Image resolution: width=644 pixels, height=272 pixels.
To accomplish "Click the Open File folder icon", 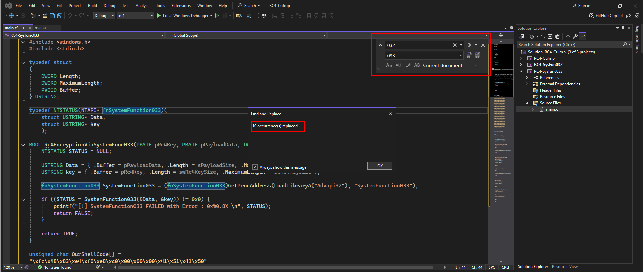I will click(45, 16).
